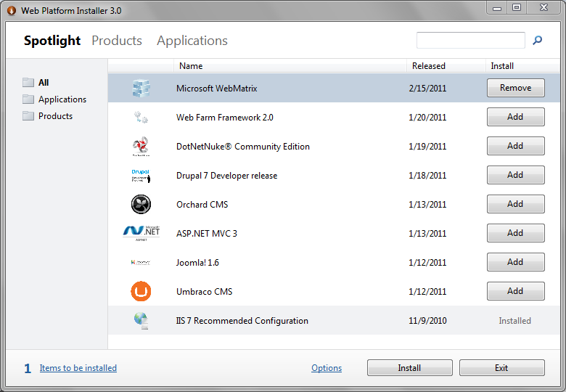This screenshot has height=392, width=566.
Task: Add Orchard CMS
Action: tap(515, 204)
